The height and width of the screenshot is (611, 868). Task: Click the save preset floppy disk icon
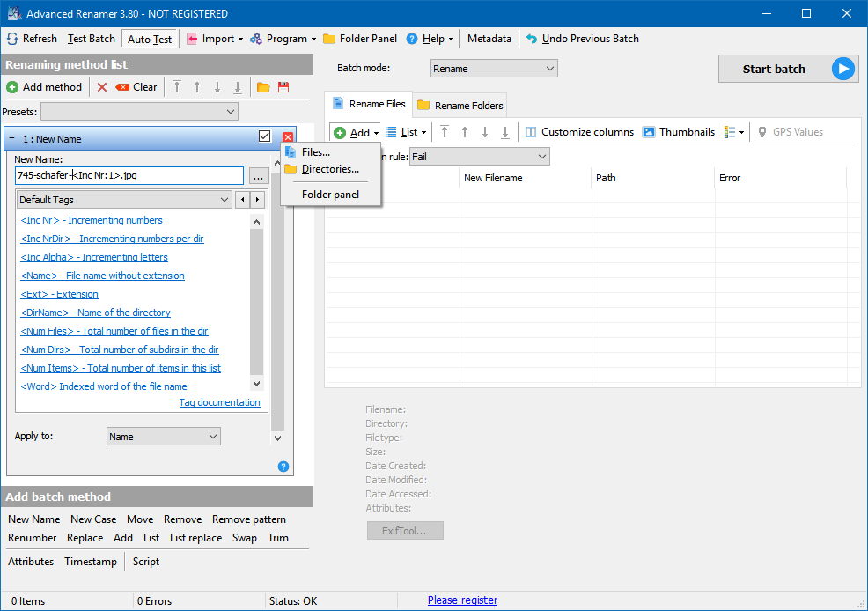[x=283, y=87]
